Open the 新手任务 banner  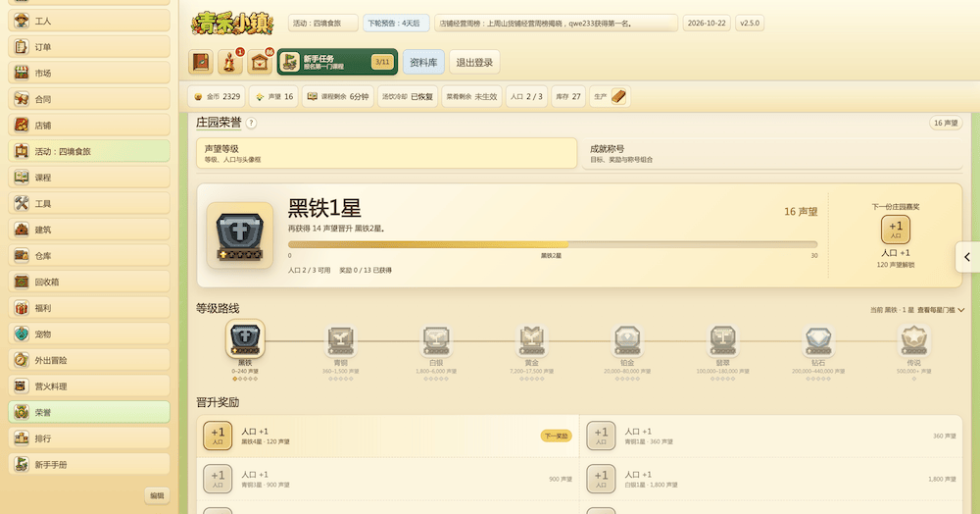pos(337,62)
